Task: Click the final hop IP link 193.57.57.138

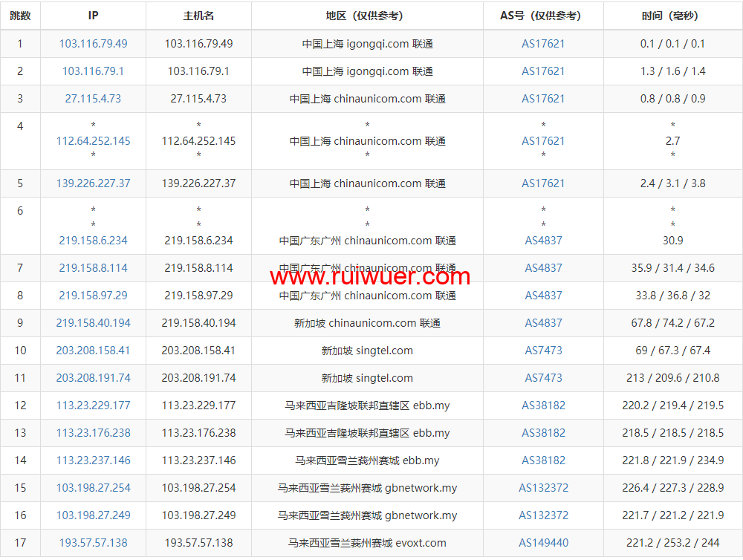Action: tap(93, 543)
